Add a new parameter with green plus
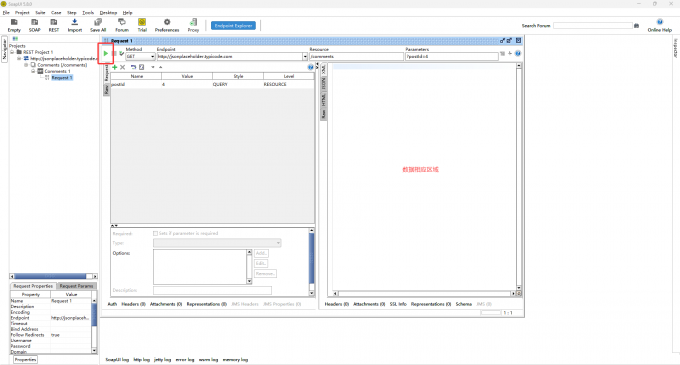Screen dimensions: 680x365 pos(114,67)
